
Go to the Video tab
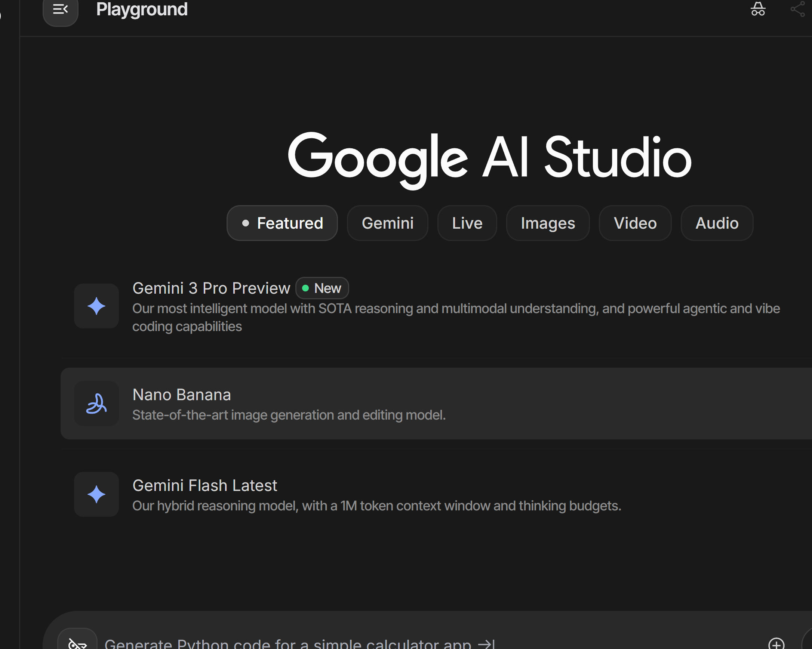[x=635, y=223]
